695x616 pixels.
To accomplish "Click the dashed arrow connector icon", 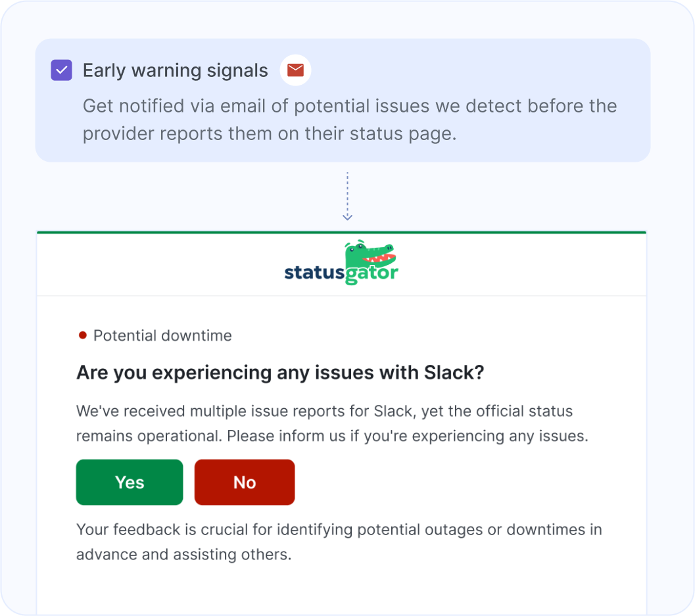I will (x=347, y=196).
